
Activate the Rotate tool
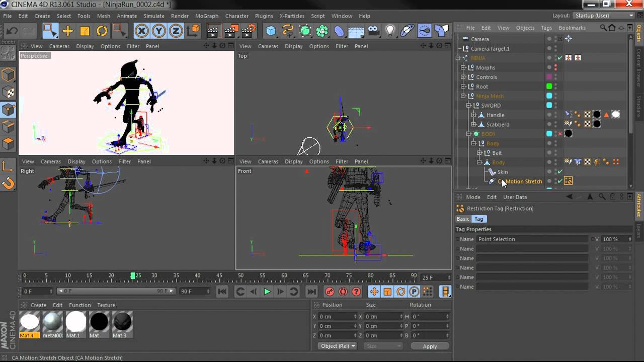coord(102,31)
